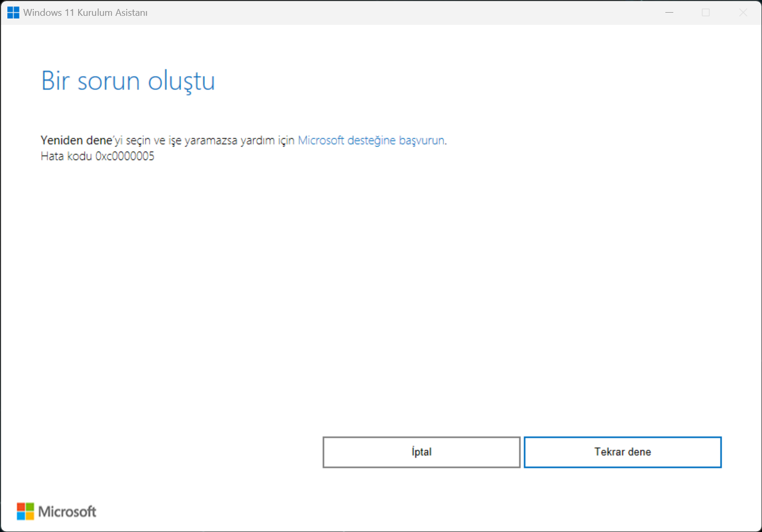The height and width of the screenshot is (532, 762).
Task: Select the error code text 0xc0000005
Action: tap(125, 156)
